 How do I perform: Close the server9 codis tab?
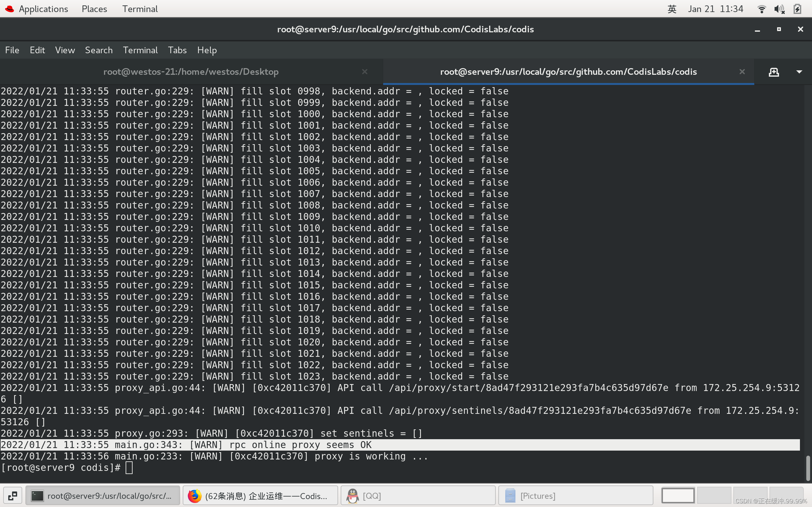(742, 72)
